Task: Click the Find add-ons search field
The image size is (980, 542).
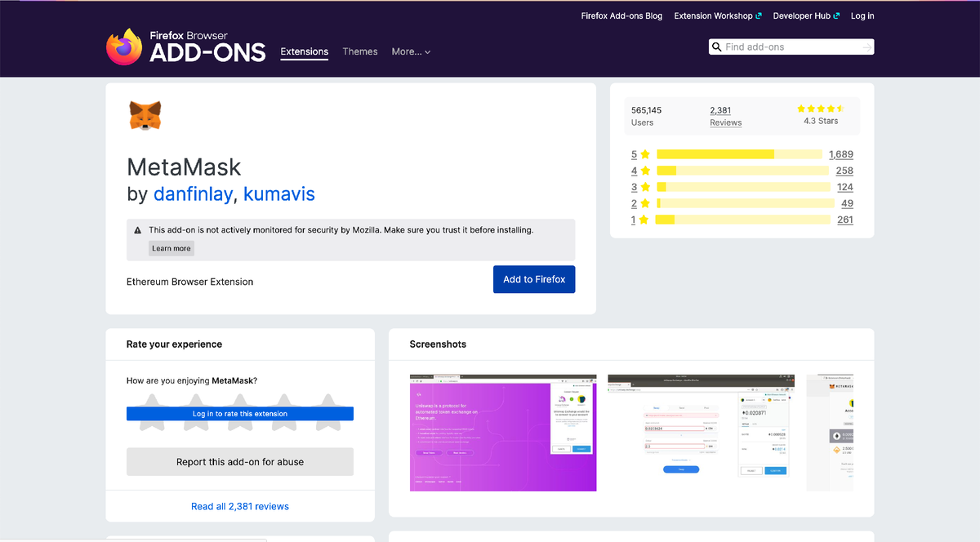Action: (x=790, y=47)
